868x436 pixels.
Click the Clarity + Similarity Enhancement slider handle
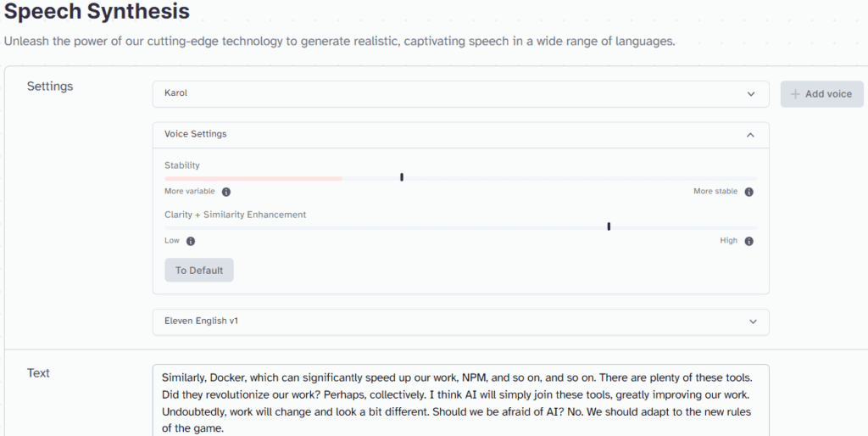tap(609, 226)
